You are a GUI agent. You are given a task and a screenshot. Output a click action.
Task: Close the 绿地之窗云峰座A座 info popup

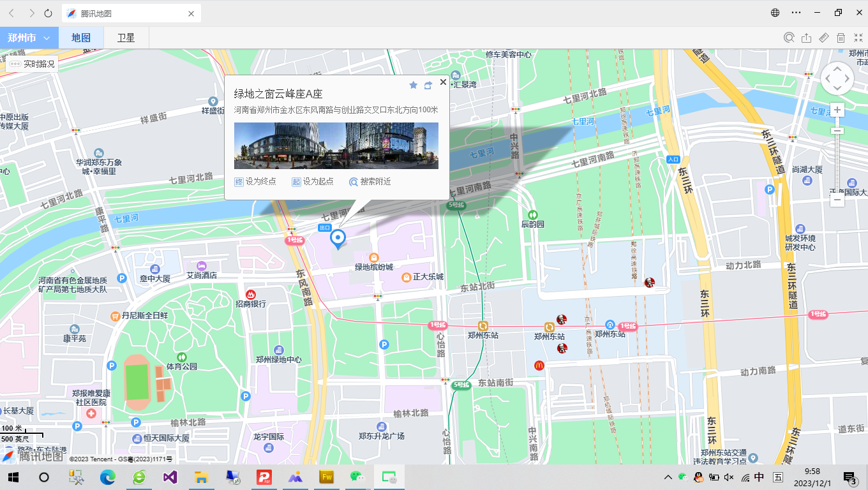pos(443,82)
